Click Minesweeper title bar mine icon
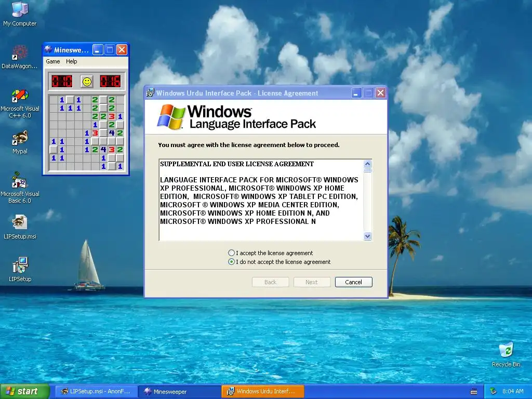Viewport: 532px width, 399px height. coord(48,49)
